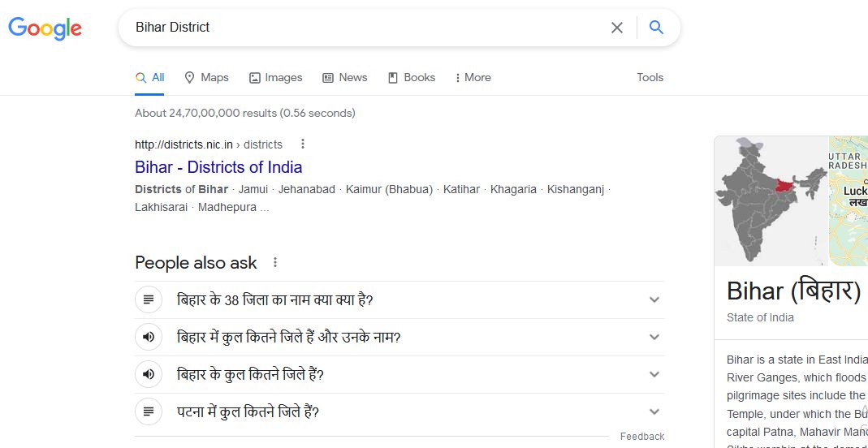868x448 pixels.
Task: Clear the search box with X icon
Action: click(x=616, y=27)
